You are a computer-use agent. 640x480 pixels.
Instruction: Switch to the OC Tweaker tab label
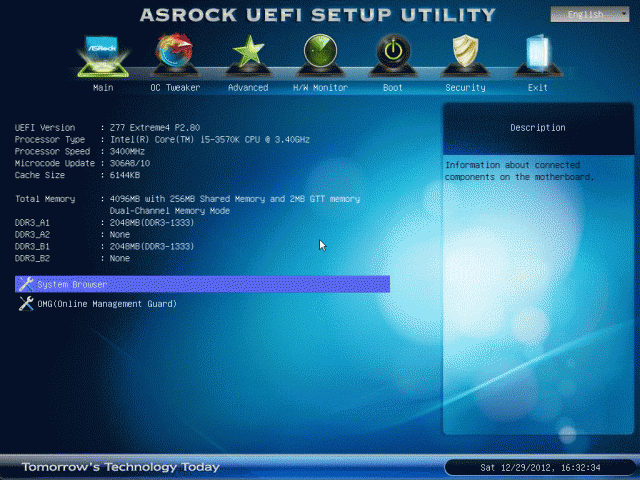tap(175, 88)
